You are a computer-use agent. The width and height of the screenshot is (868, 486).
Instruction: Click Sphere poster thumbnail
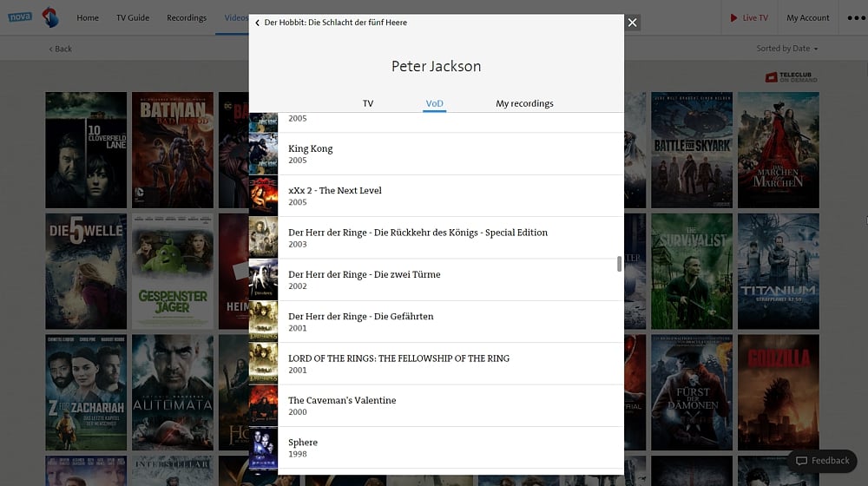(264, 448)
